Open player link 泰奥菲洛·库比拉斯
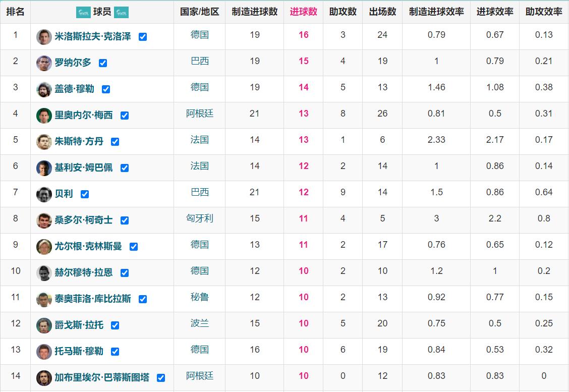The width and height of the screenshot is (569, 392). pyautogui.click(x=92, y=299)
